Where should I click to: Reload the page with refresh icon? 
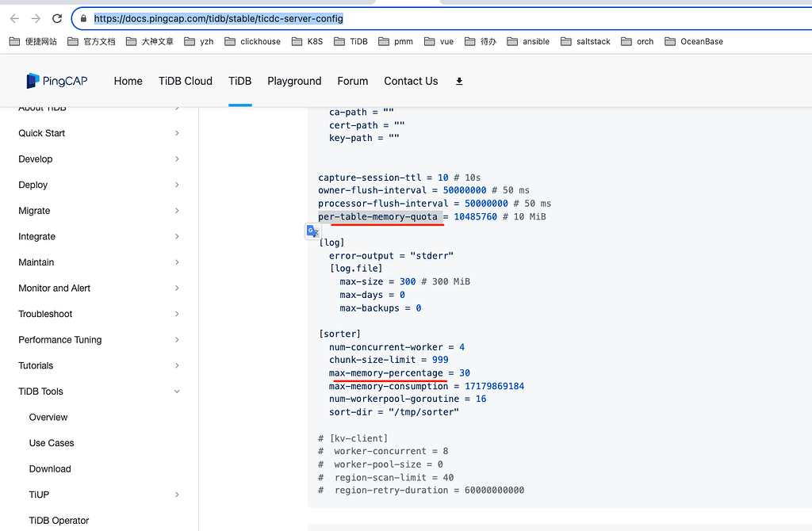click(x=57, y=18)
